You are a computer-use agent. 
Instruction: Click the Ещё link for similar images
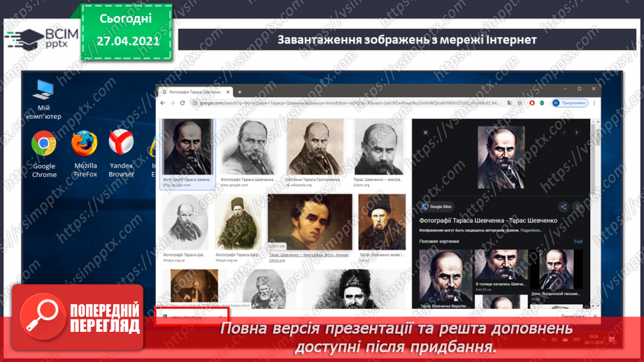click(x=578, y=241)
